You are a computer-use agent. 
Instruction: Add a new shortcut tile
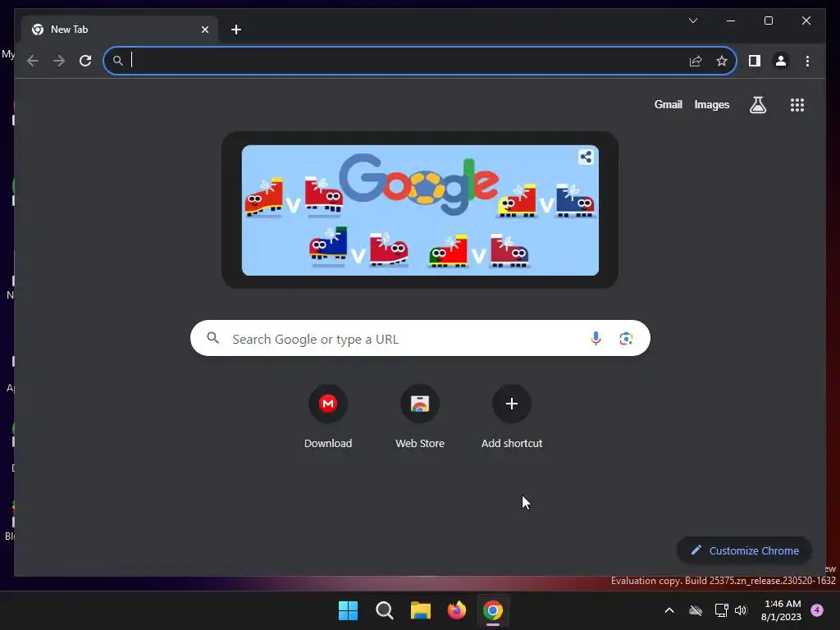click(x=512, y=417)
